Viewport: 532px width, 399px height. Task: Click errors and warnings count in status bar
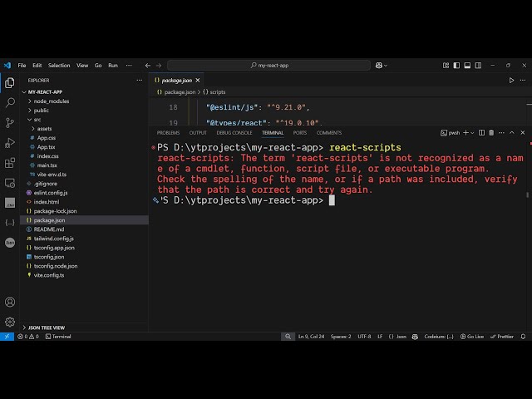pyautogui.click(x=28, y=337)
